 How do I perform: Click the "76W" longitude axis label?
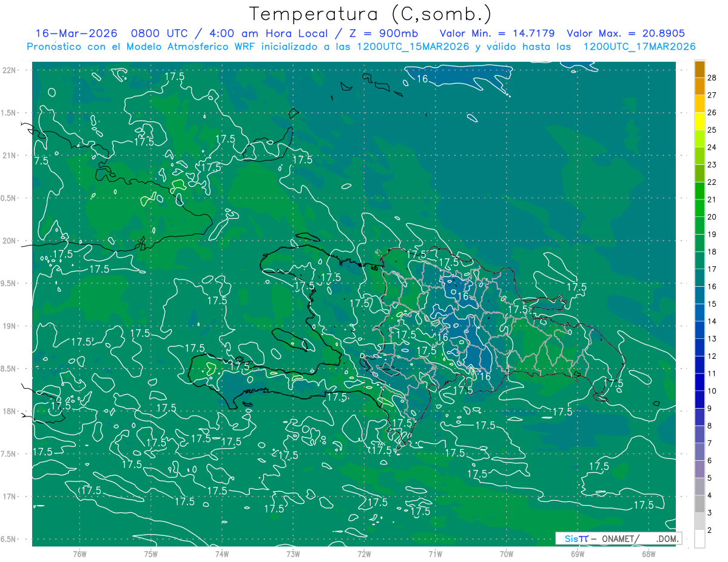[79, 554]
